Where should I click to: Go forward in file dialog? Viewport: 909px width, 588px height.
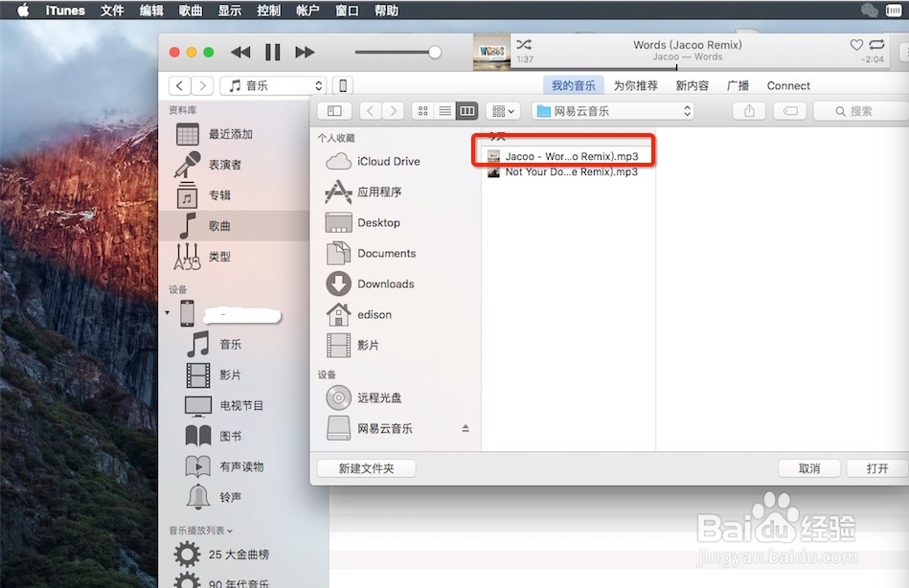[x=393, y=111]
